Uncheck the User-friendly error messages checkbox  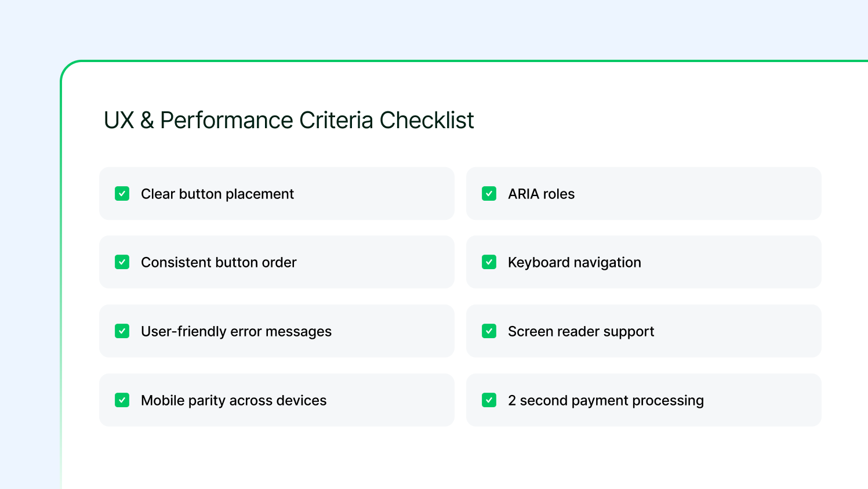pos(122,331)
